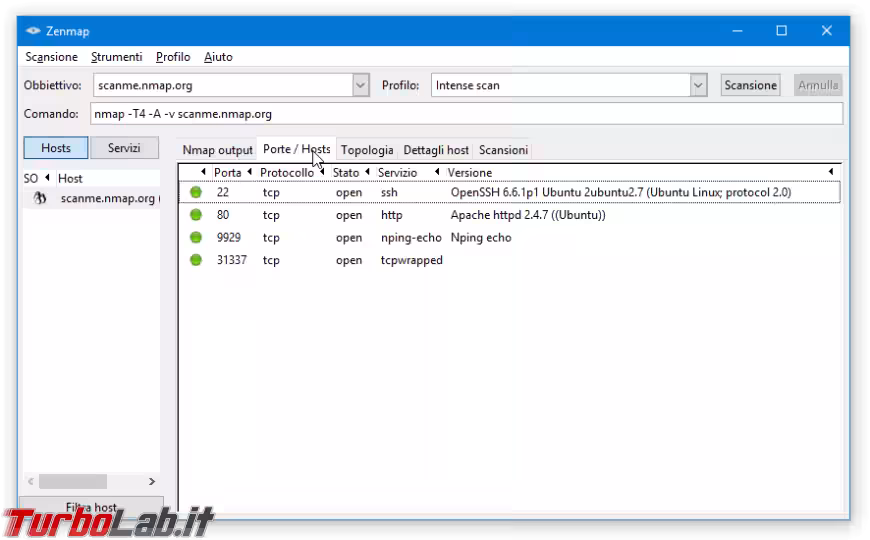Screen dimensions: 870x540
Task: Click into the Comando command field
Action: point(466,114)
